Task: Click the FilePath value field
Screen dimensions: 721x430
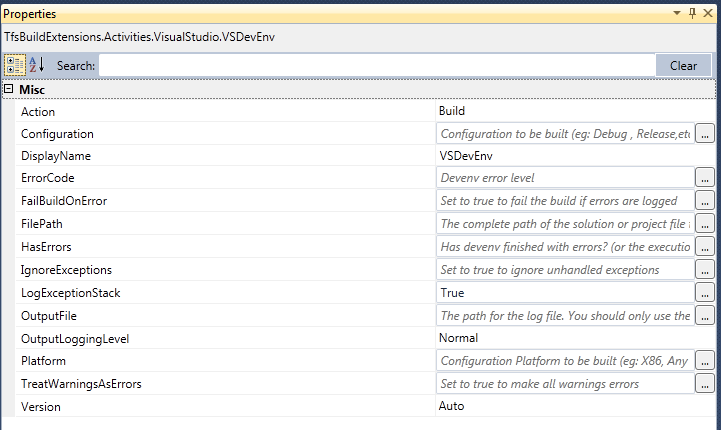Action: tap(565, 224)
